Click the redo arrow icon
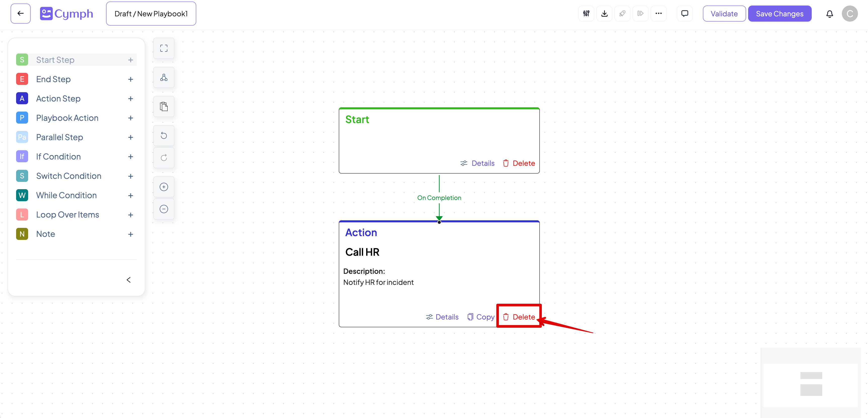The image size is (868, 418). (x=164, y=158)
